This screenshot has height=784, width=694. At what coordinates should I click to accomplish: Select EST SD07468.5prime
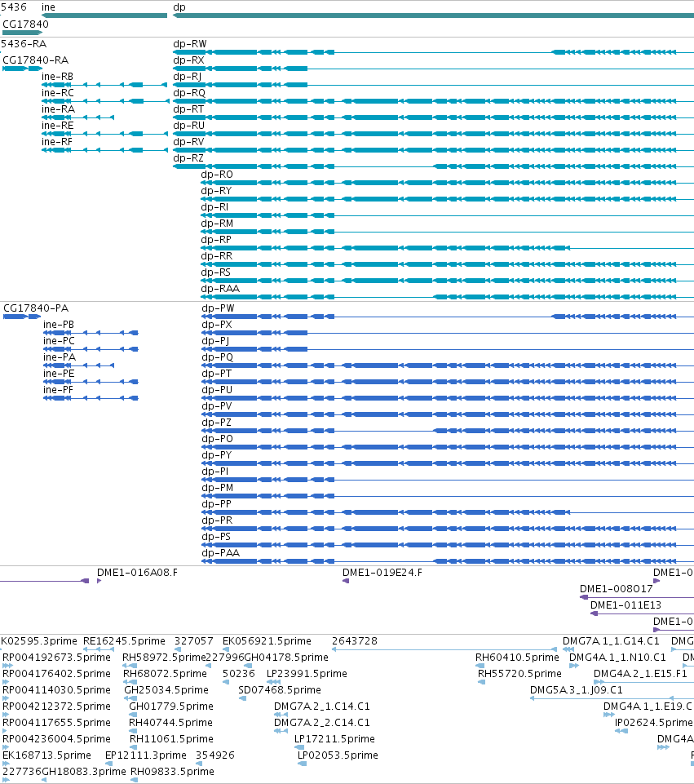point(279,690)
